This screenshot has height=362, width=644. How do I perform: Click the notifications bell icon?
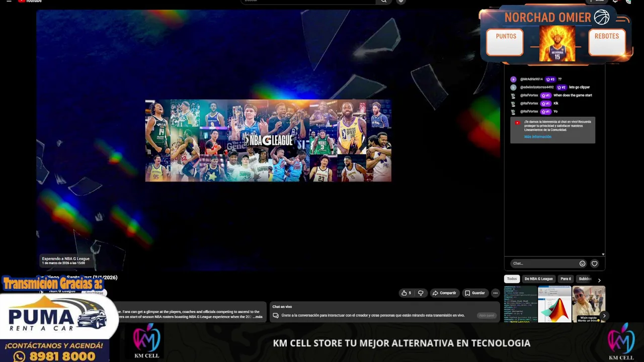pos(615,2)
